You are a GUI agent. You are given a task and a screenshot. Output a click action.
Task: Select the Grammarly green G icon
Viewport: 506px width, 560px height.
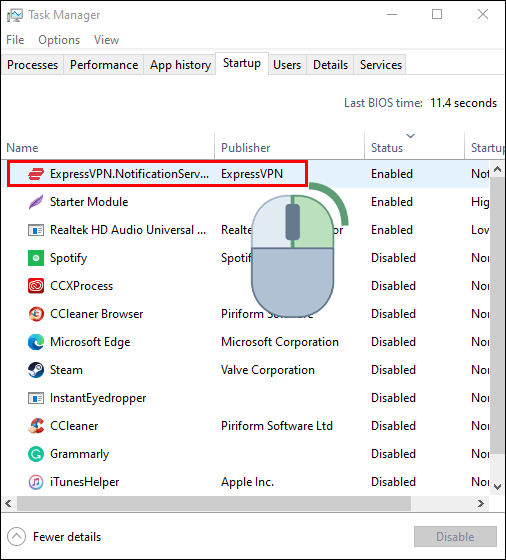pyautogui.click(x=36, y=454)
